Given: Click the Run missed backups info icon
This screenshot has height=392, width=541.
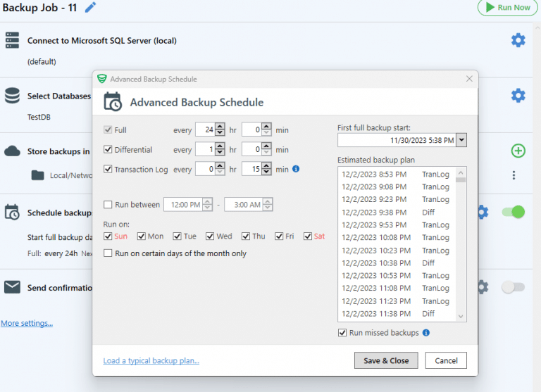Looking at the screenshot, I should [x=426, y=333].
